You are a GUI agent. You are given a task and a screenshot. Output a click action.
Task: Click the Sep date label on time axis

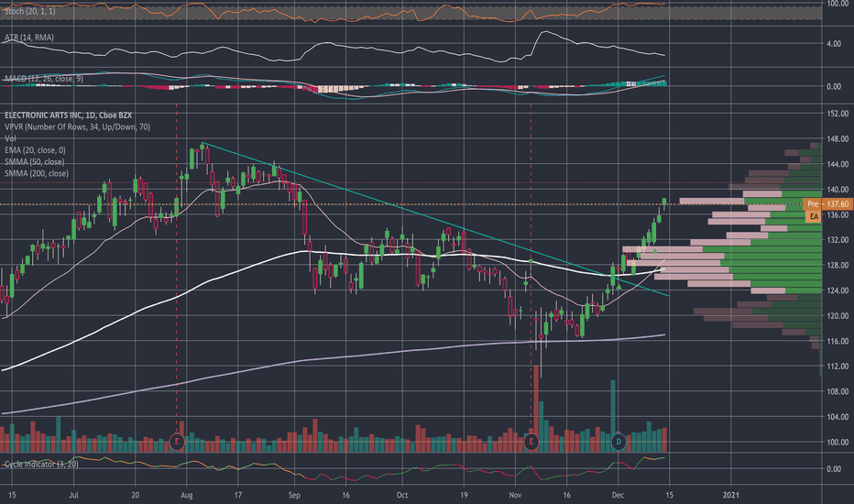coord(294,495)
